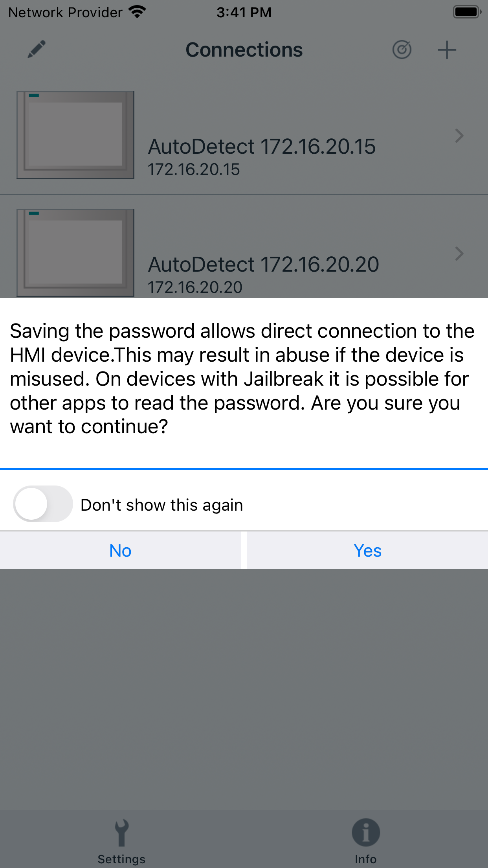The width and height of the screenshot is (488, 868).
Task: Choose No in the password warning
Action: coord(121,550)
